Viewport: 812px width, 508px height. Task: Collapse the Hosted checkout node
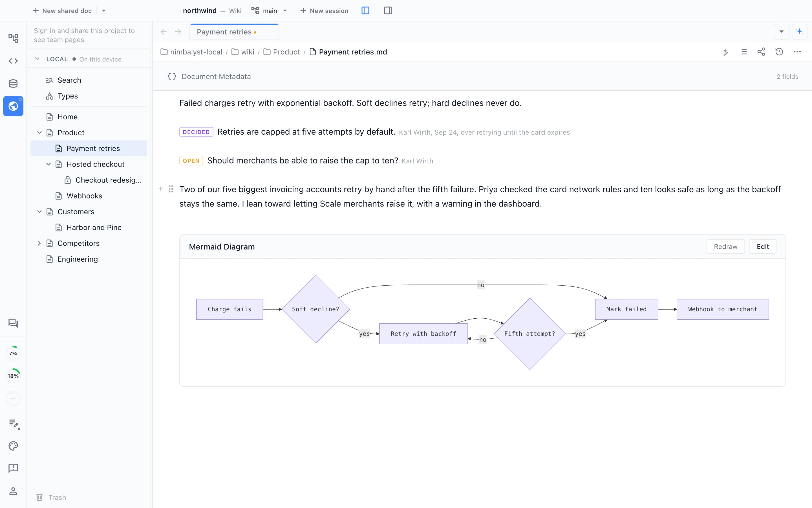coord(48,164)
